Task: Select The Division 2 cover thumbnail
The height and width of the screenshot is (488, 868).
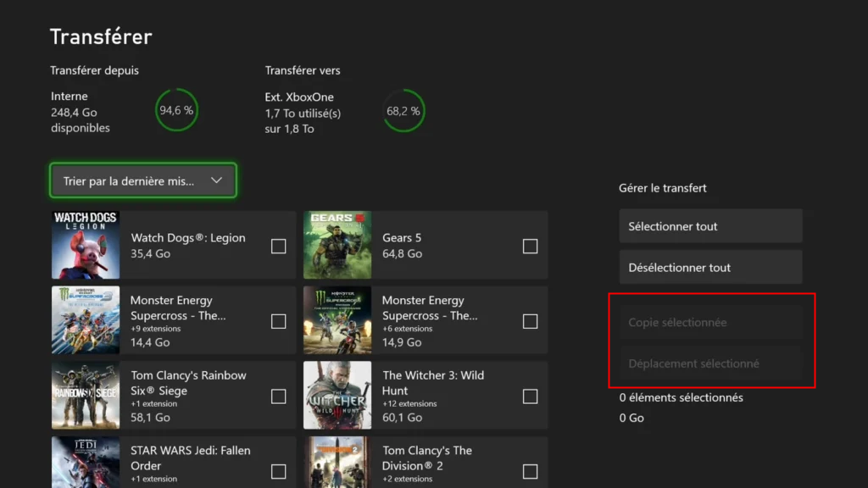Action: click(337, 463)
